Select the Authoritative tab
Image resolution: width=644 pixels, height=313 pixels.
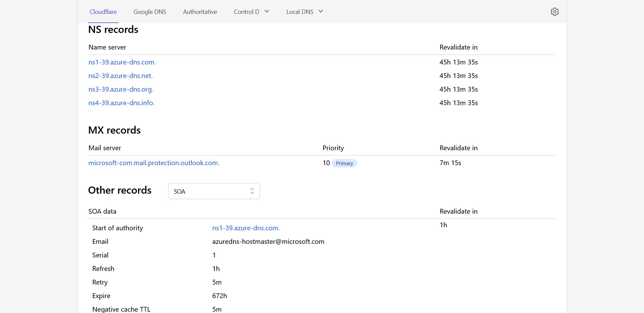200,12
